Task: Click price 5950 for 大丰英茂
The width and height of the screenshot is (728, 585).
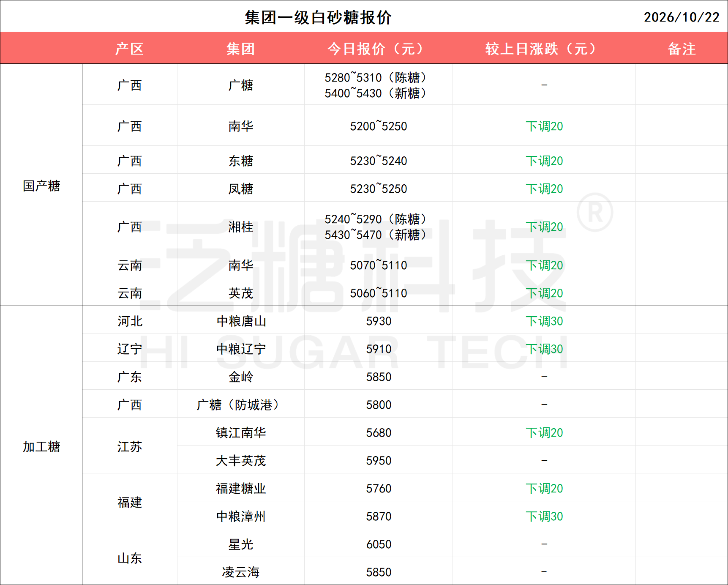Action: pos(379,460)
